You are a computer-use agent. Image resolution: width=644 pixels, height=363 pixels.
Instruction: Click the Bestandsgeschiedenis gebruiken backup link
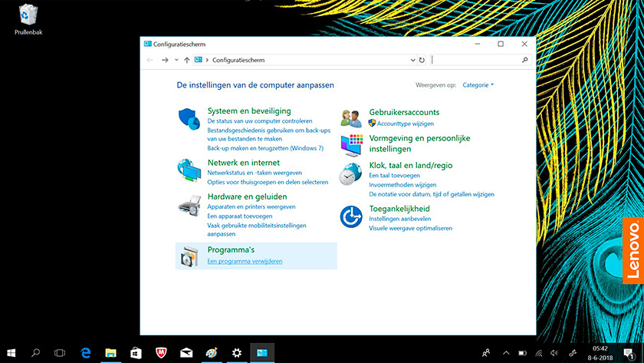(x=268, y=134)
